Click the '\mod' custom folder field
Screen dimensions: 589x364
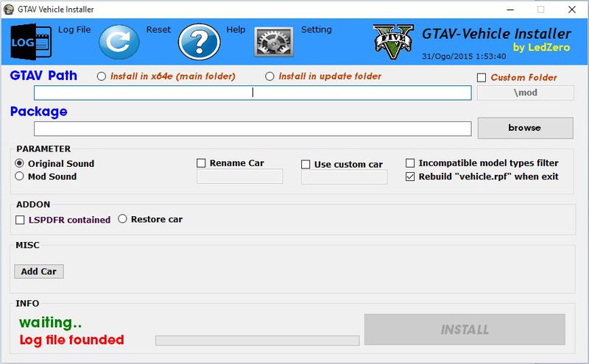525,93
